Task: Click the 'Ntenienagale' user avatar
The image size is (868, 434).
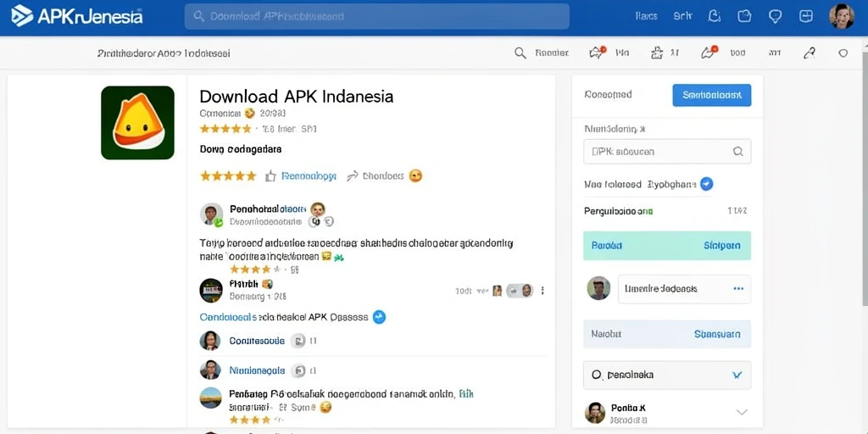Action: (210, 370)
